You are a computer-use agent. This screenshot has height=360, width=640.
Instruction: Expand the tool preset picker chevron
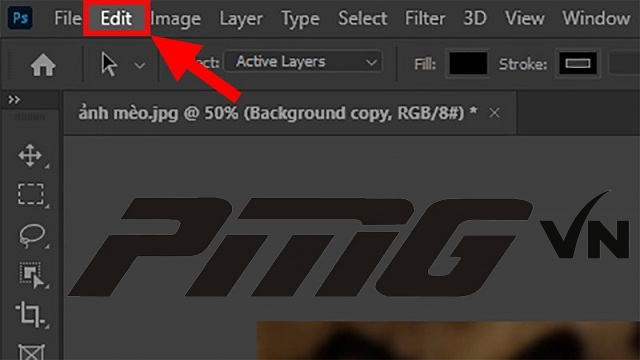pos(140,65)
